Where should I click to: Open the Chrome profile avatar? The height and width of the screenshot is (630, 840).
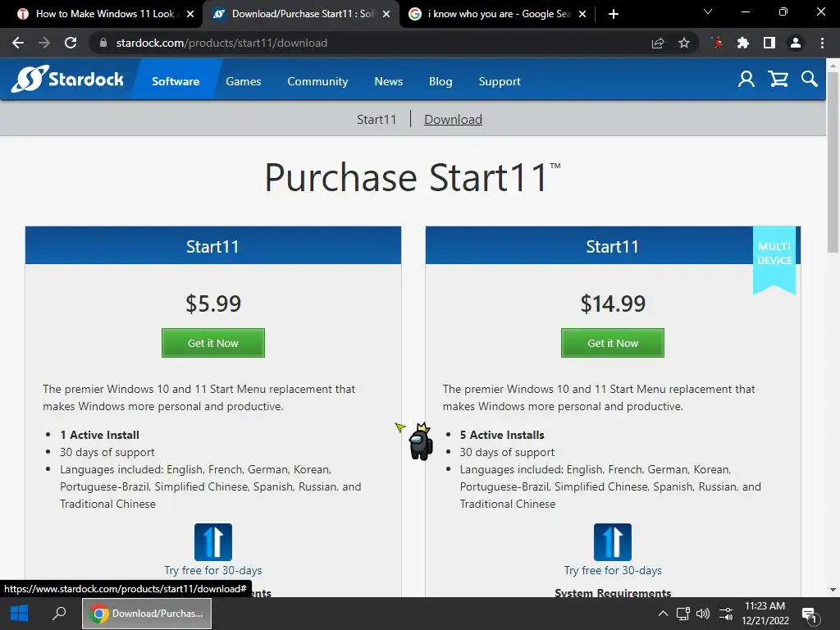pyautogui.click(x=796, y=43)
